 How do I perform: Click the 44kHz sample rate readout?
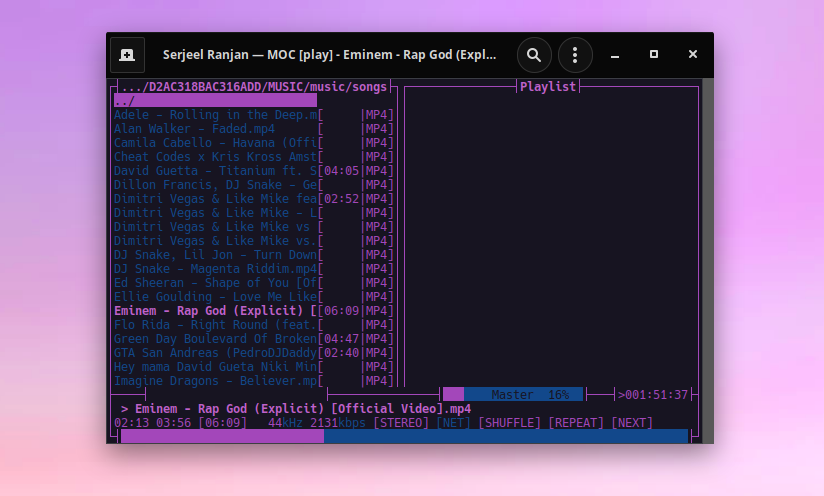tap(285, 423)
